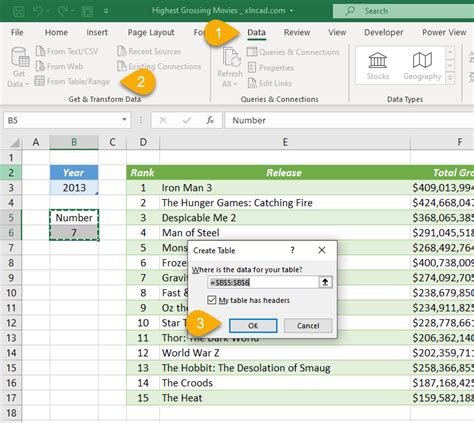Select row 9 header

point(11,278)
